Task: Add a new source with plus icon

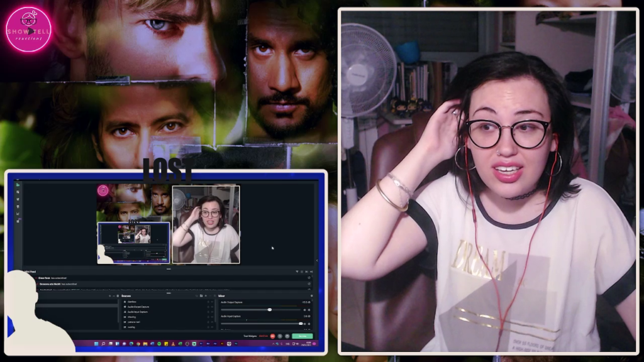Action: click(206, 295)
